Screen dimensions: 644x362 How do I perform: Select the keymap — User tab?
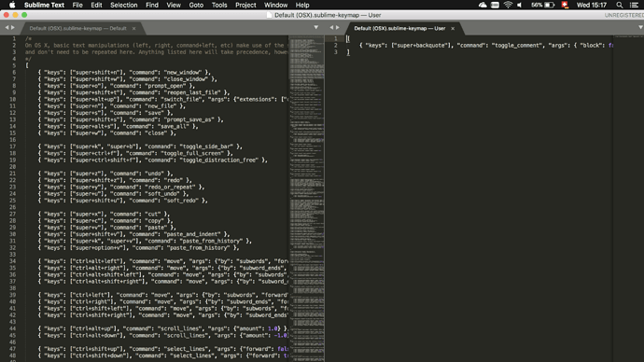(399, 28)
